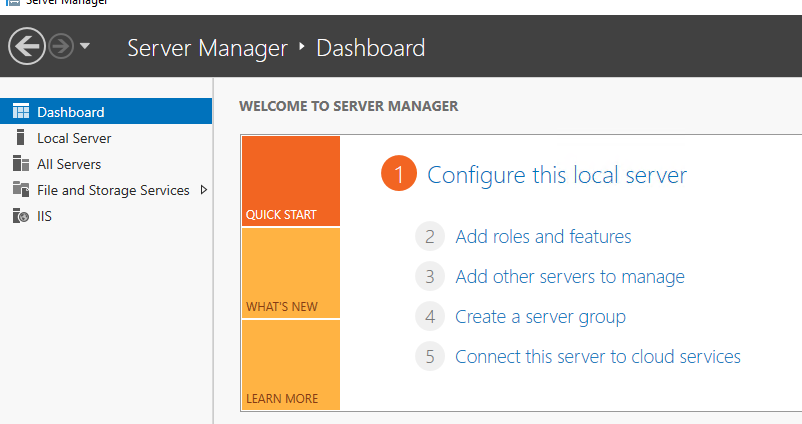Click the IIS icon in sidebar
This screenshot has width=802, height=424.
pos(20,216)
